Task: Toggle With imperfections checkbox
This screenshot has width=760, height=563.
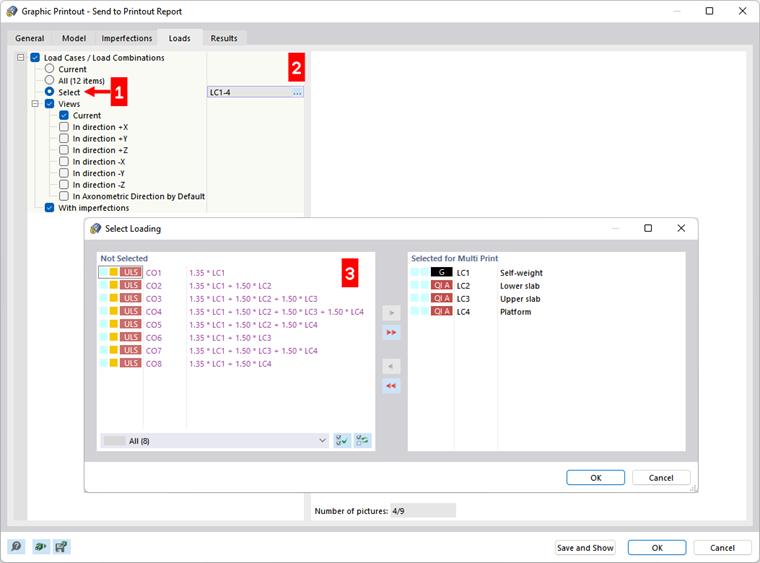Action: [49, 207]
